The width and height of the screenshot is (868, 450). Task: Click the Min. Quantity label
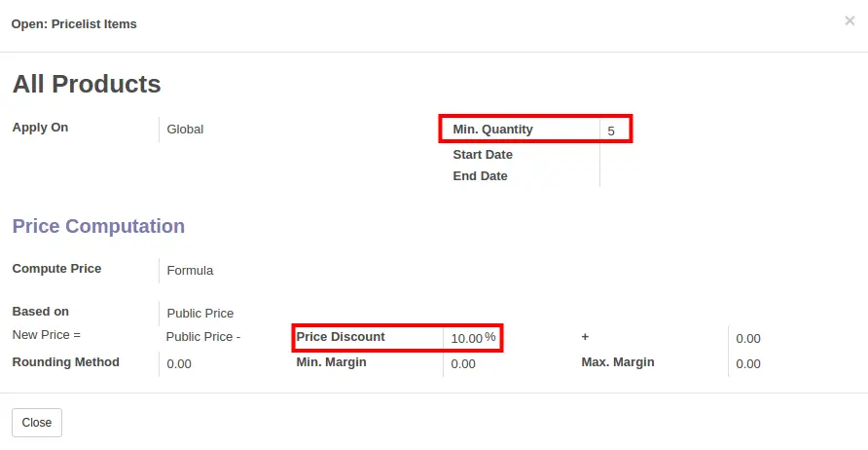click(x=492, y=130)
